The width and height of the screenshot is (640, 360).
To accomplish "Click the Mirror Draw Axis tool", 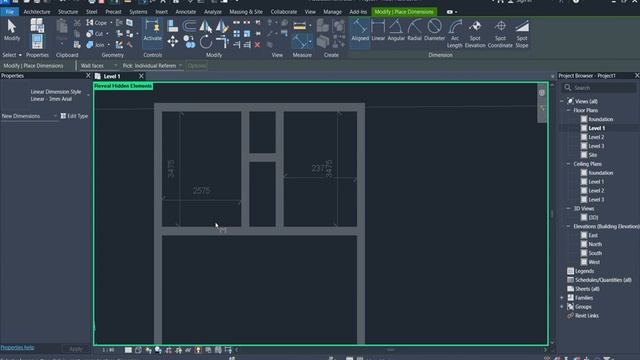I will 222,26.
